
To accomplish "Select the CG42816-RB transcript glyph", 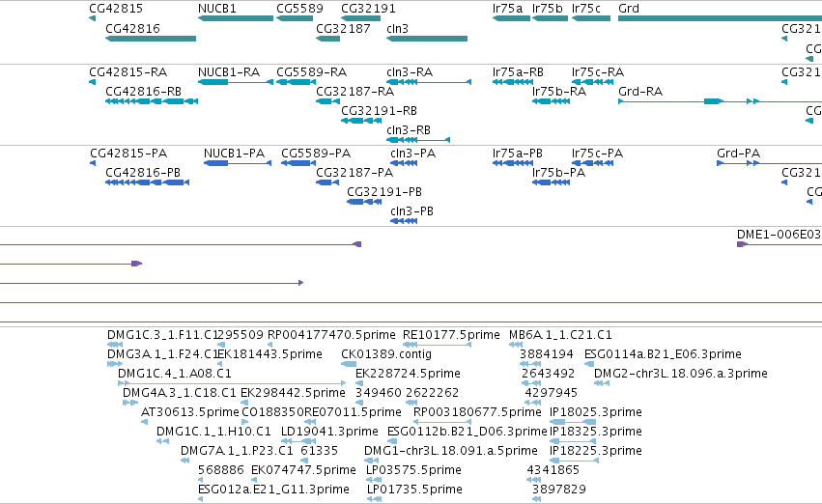I will click(x=152, y=101).
